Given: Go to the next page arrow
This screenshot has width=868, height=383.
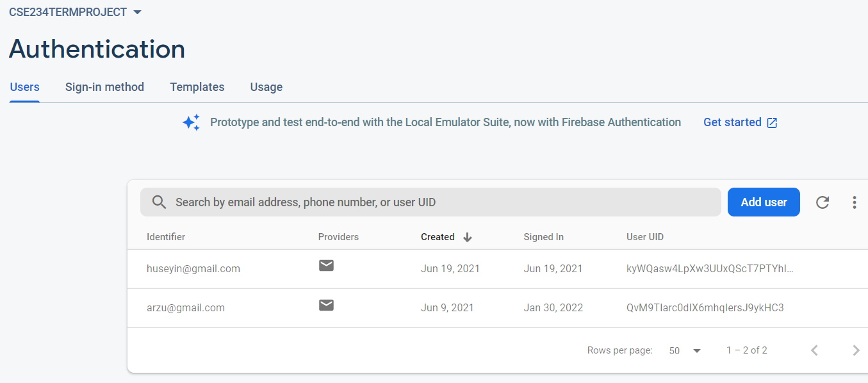Looking at the screenshot, I should (x=856, y=350).
